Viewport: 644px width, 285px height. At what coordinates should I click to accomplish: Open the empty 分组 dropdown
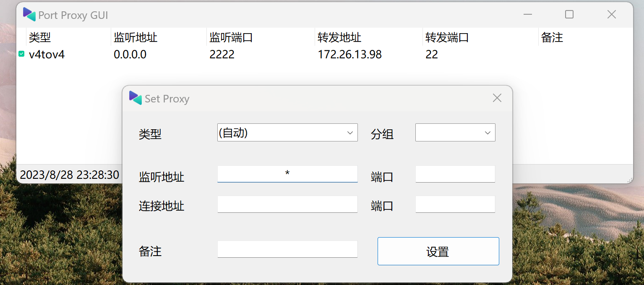pyautogui.click(x=455, y=132)
